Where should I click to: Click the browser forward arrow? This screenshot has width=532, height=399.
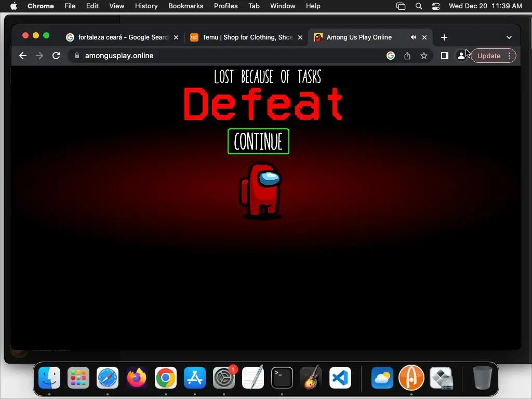pos(39,56)
